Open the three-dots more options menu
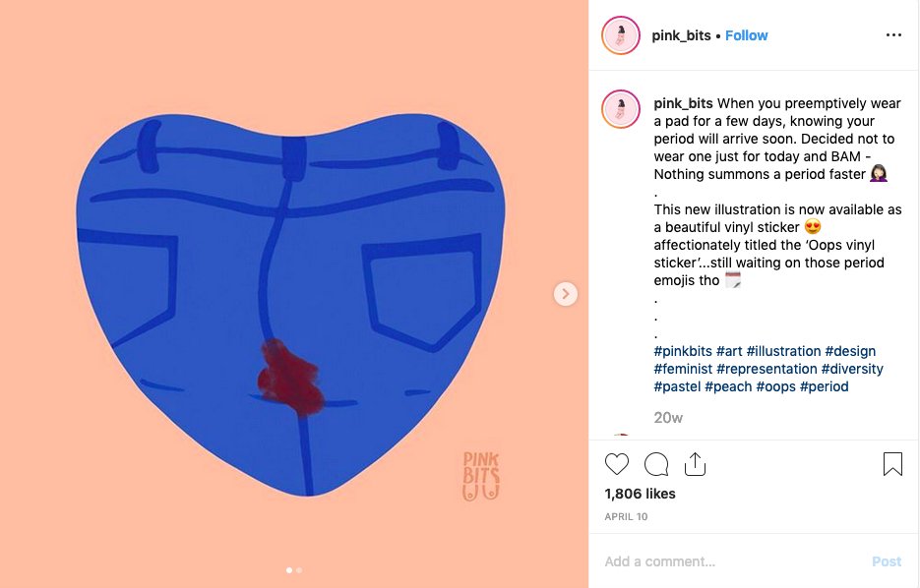Image resolution: width=920 pixels, height=588 pixels. click(893, 35)
